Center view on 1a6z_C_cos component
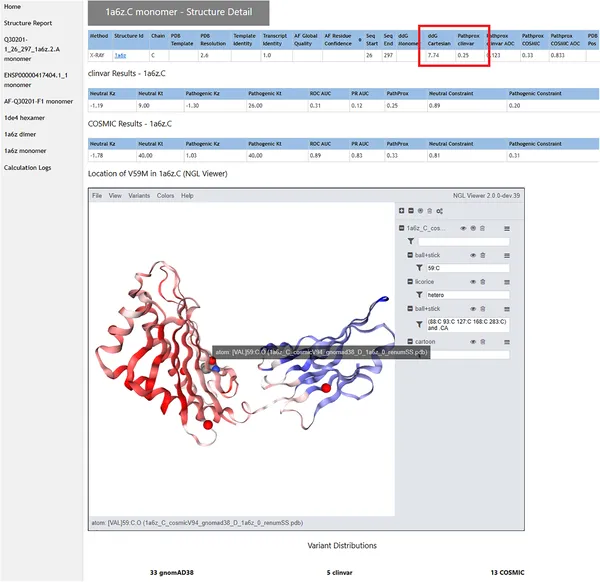600x582 pixels. [473, 228]
